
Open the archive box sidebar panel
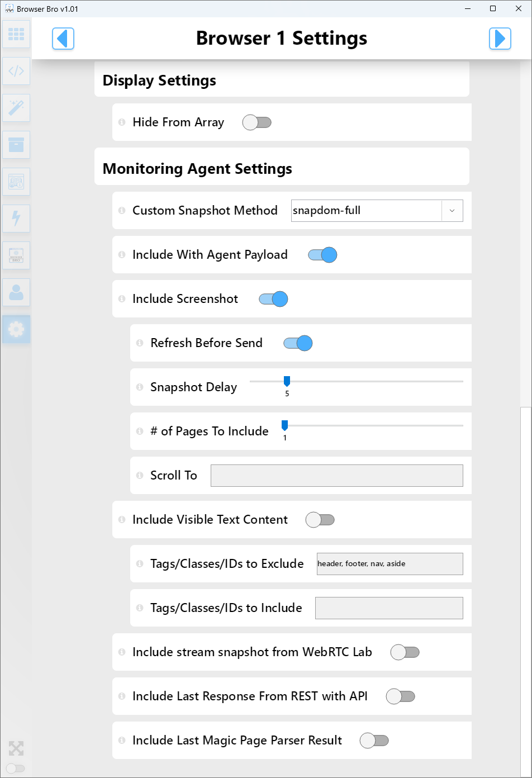click(x=16, y=145)
